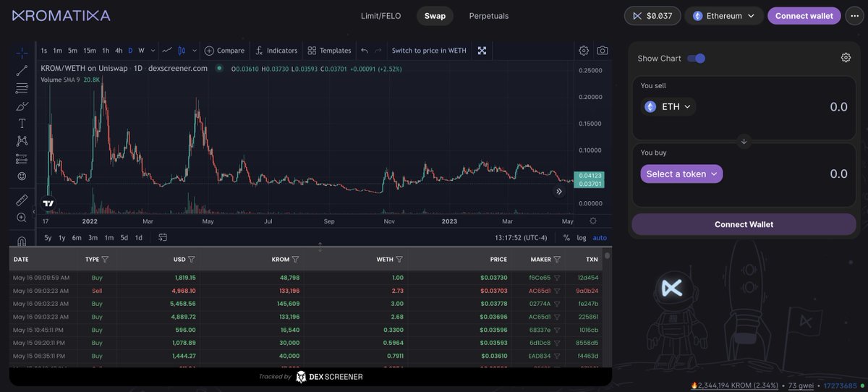Filter trades by WETH column
The height and width of the screenshot is (392, 868).
tap(399, 259)
